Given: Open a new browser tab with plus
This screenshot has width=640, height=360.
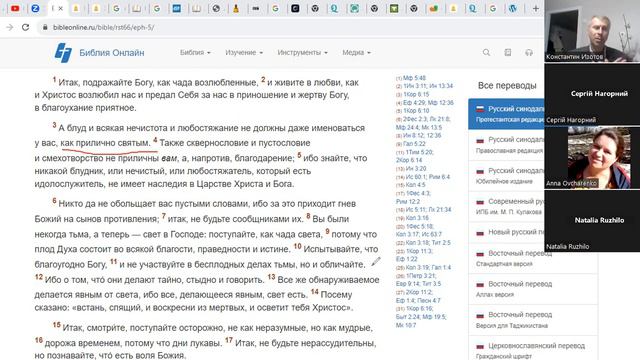Looking at the screenshot, I should pyautogui.click(x=536, y=8).
